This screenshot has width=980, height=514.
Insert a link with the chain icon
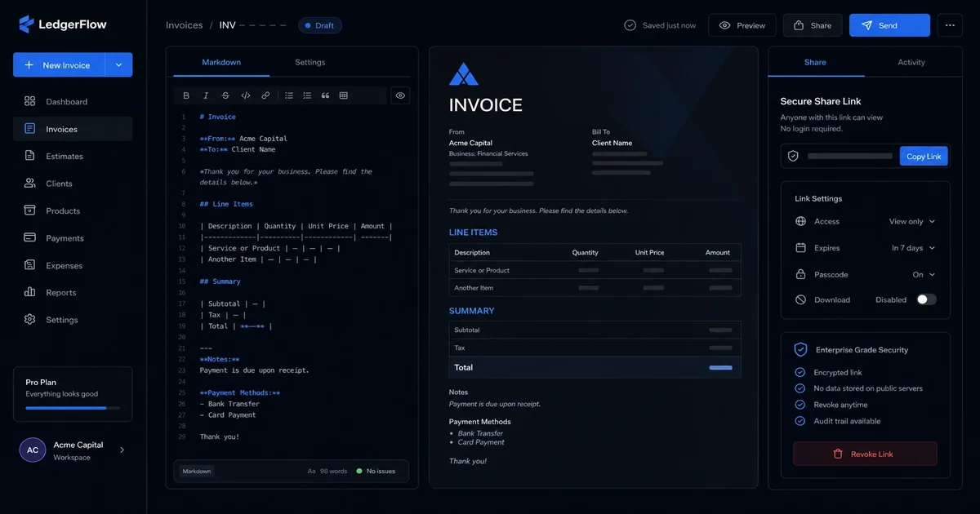(x=265, y=95)
